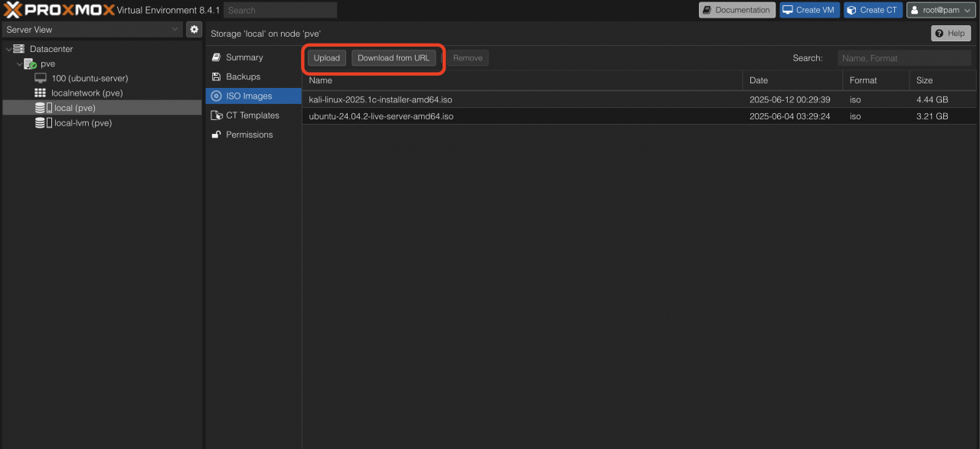The image size is (980, 449).
Task: Open the Help button
Action: pos(951,34)
